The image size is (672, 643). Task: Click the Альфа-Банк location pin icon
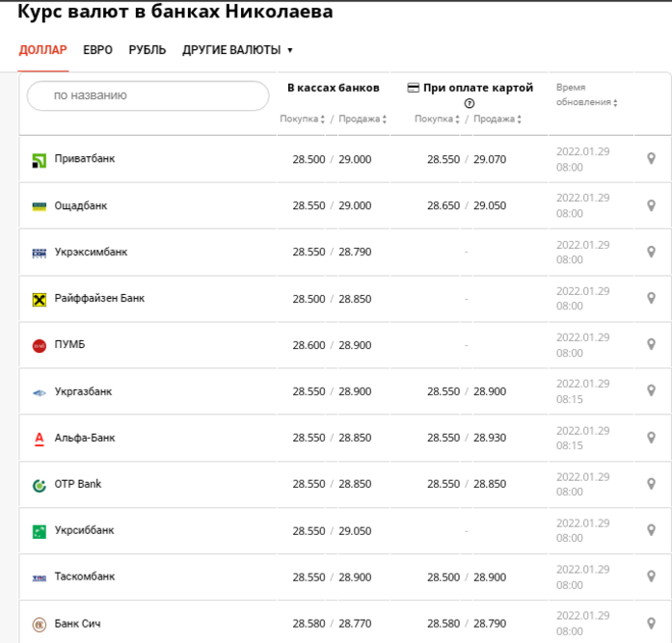coord(651,438)
